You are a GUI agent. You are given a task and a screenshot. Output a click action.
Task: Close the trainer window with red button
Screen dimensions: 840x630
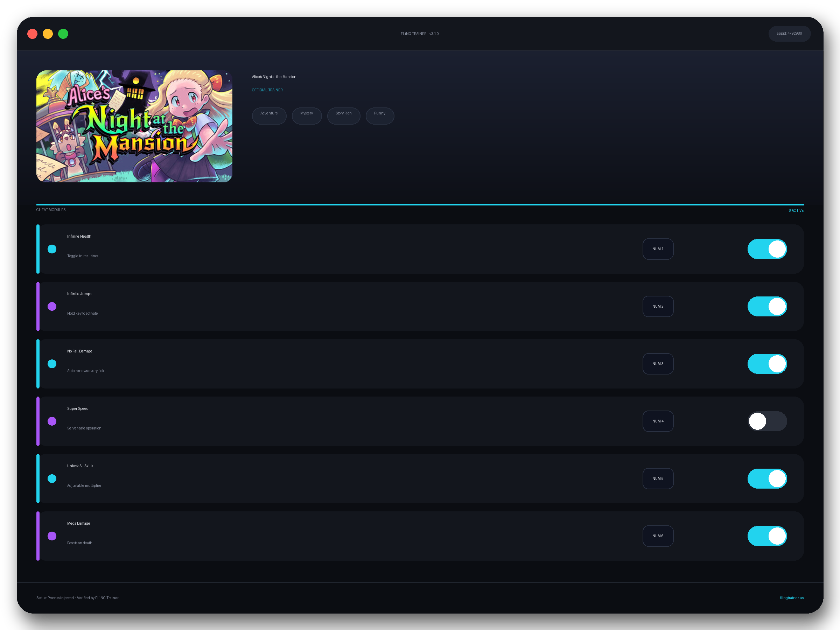coord(32,34)
